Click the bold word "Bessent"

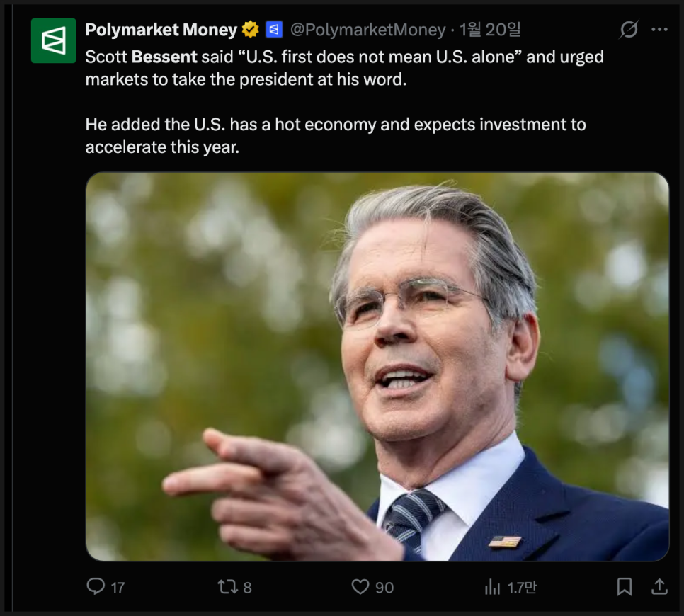(164, 57)
